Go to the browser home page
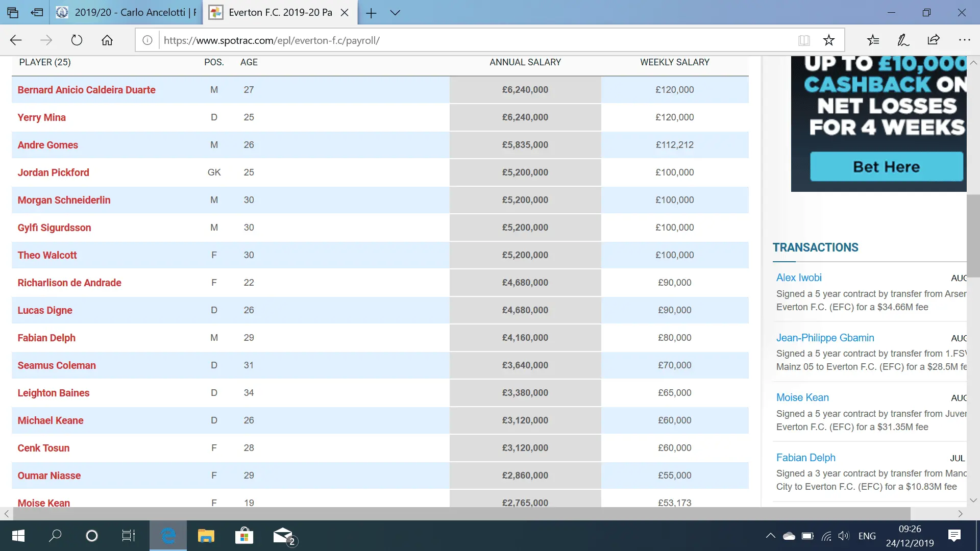Image resolution: width=980 pixels, height=551 pixels. (107, 40)
